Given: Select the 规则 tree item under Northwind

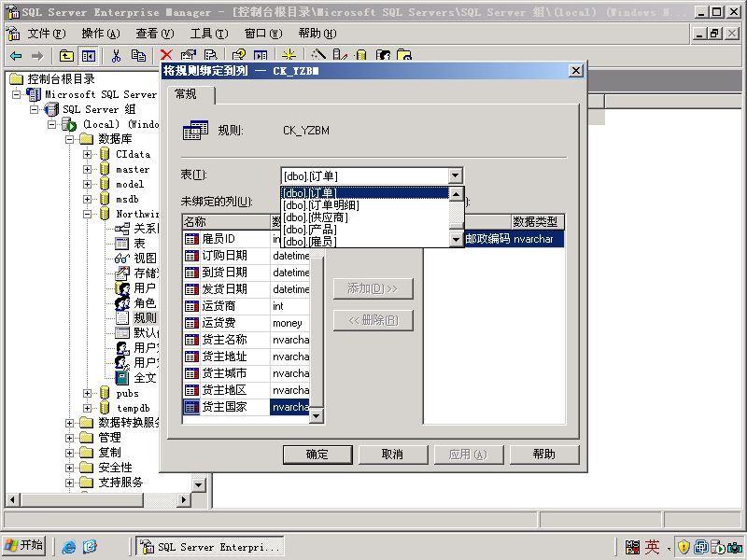Looking at the screenshot, I should click(x=145, y=317).
